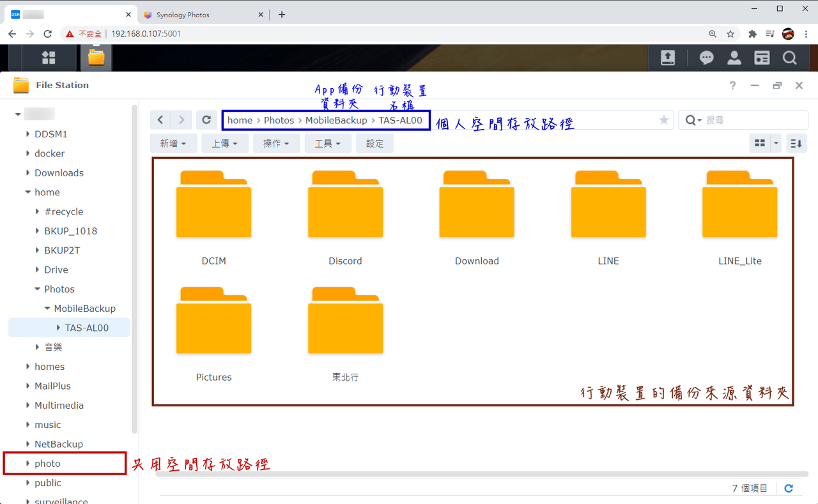Reload the browser page
Viewport: 818px width, 504px height.
(47, 34)
